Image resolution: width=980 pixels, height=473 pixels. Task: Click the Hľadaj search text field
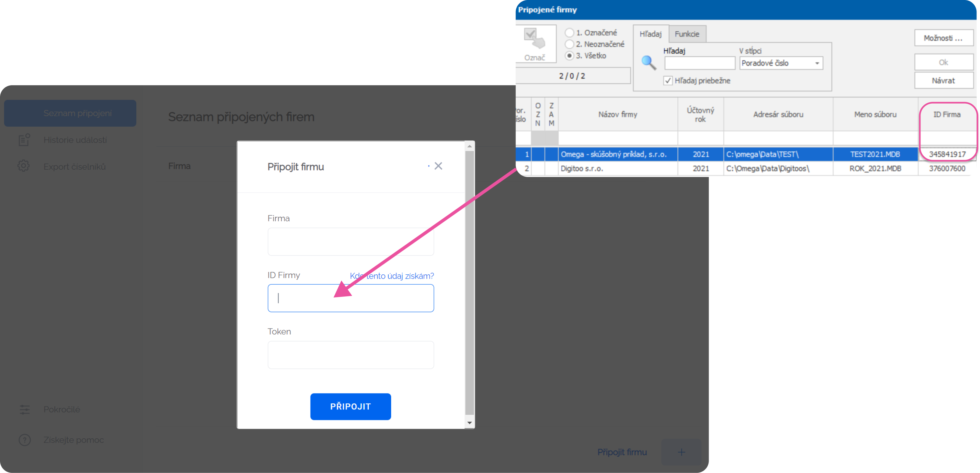click(x=699, y=63)
